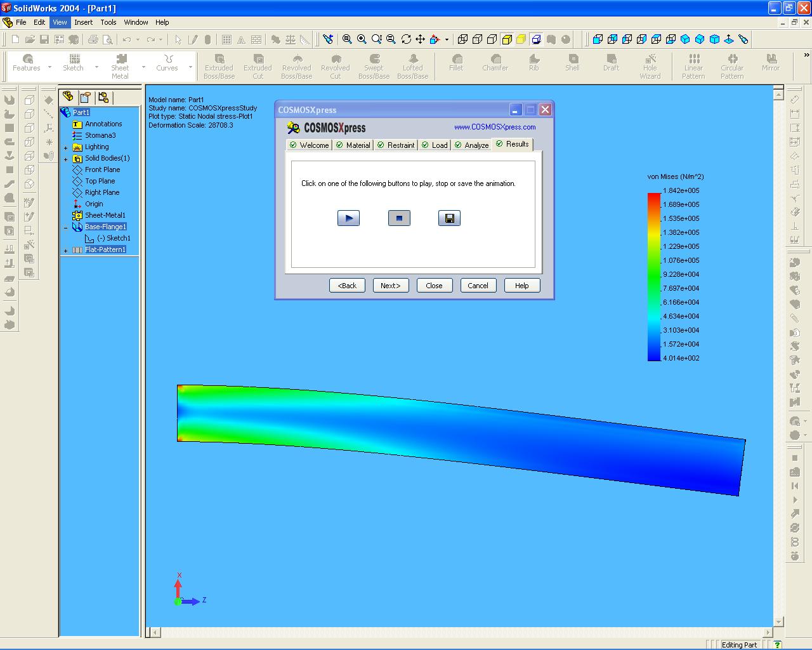Viewport: 812px width, 650px height.
Task: Save the animation with the disk icon
Action: point(449,218)
